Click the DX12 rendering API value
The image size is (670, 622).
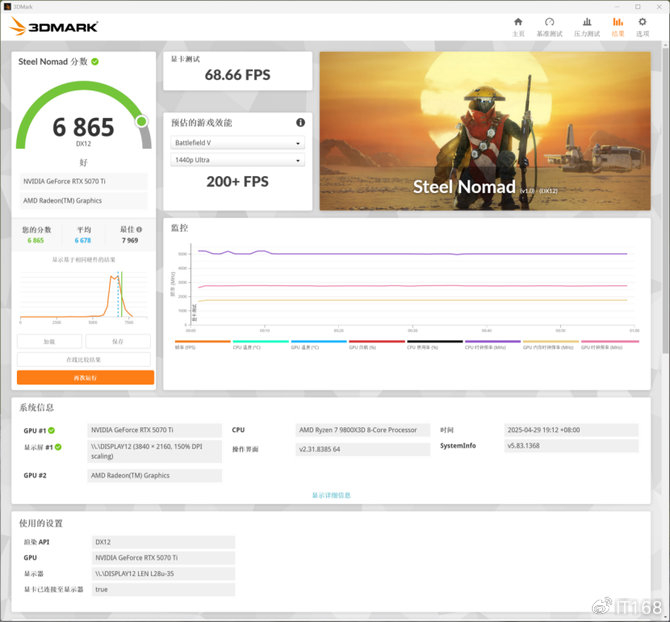[163, 542]
